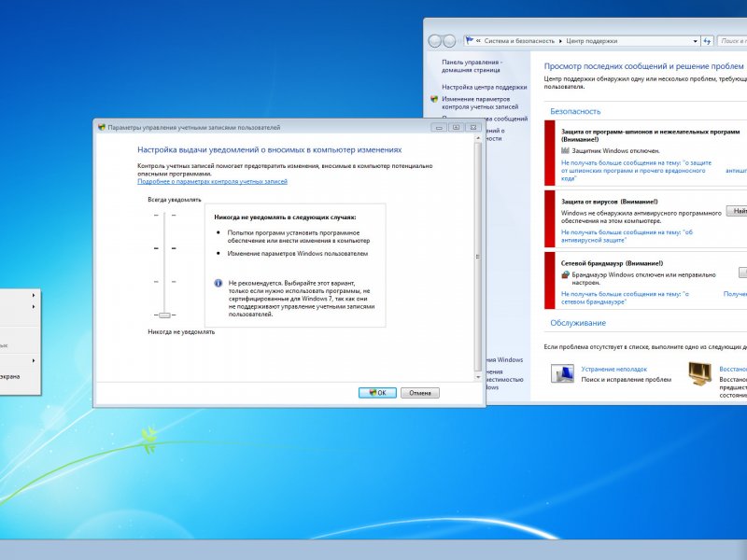Click the Просмотр последних сообщений heading
The width and height of the screenshot is (747, 560).
tap(643, 66)
